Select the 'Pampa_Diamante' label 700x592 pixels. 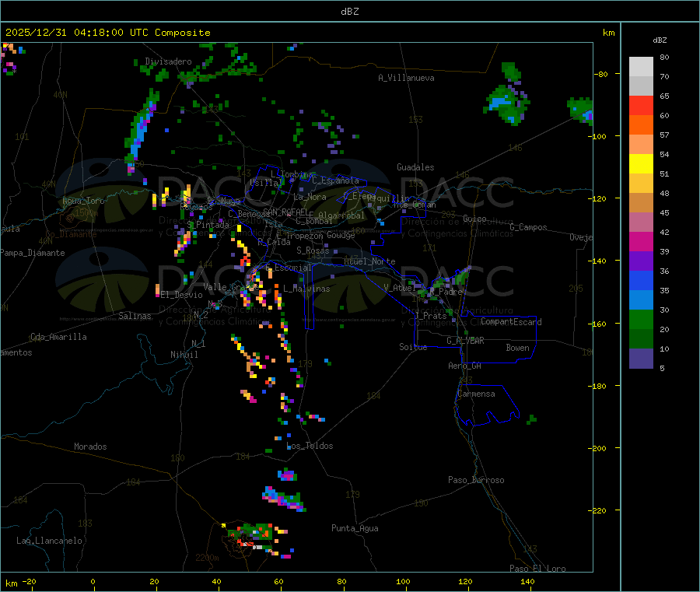[33, 253]
